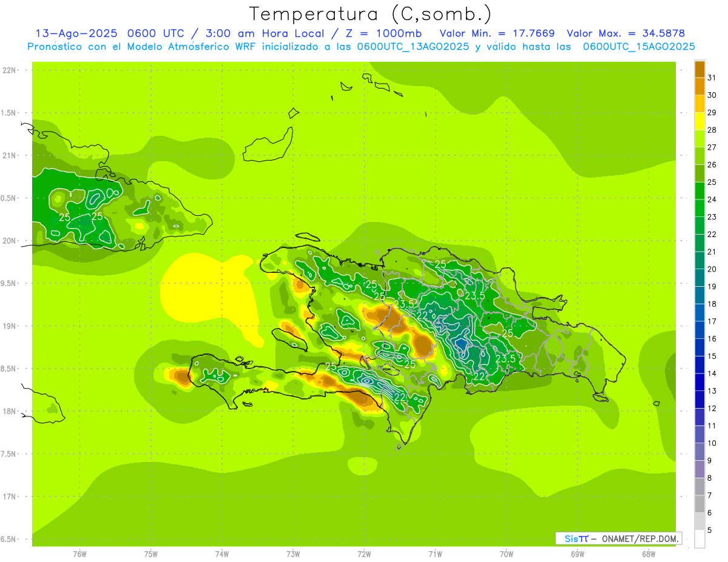Viewport: 728px width, 562px height.
Task: Click the legend value '31'
Action: tap(712, 78)
